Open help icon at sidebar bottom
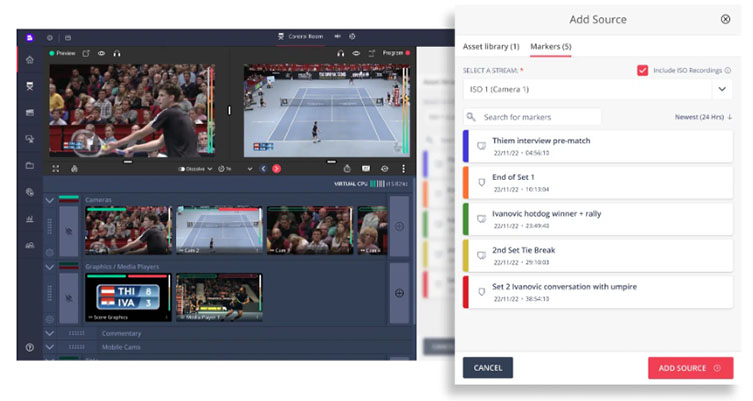 tap(30, 347)
